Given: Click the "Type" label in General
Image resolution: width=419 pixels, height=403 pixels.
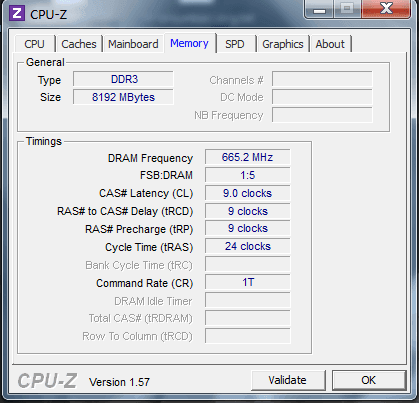Looking at the screenshot, I should click(x=49, y=80).
